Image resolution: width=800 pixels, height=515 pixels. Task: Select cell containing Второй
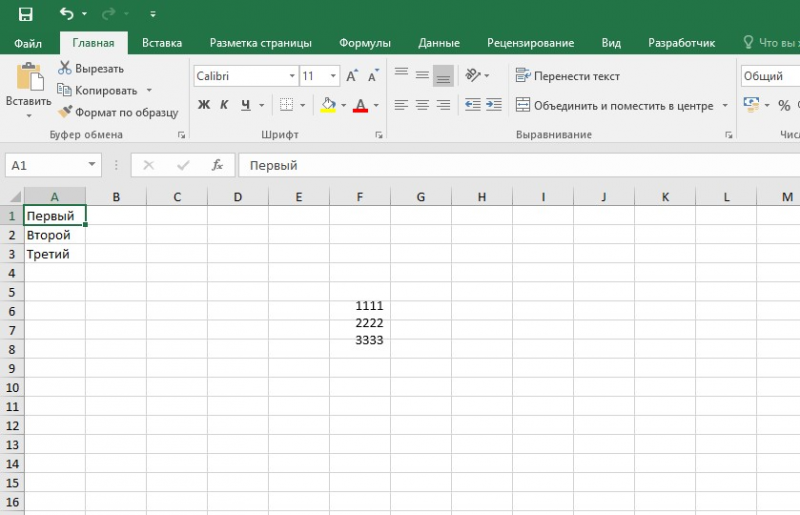55,235
